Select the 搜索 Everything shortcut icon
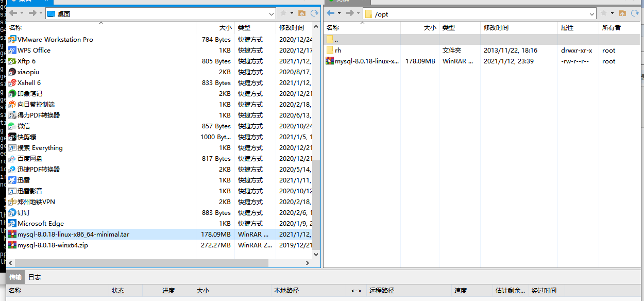The width and height of the screenshot is (644, 301). tap(12, 147)
